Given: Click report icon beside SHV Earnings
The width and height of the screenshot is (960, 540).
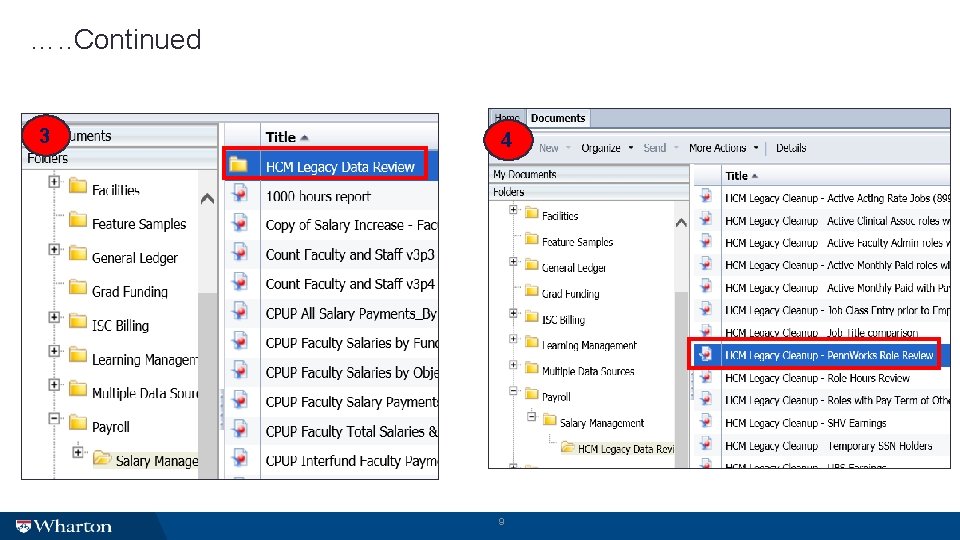Looking at the screenshot, I should (x=706, y=421).
